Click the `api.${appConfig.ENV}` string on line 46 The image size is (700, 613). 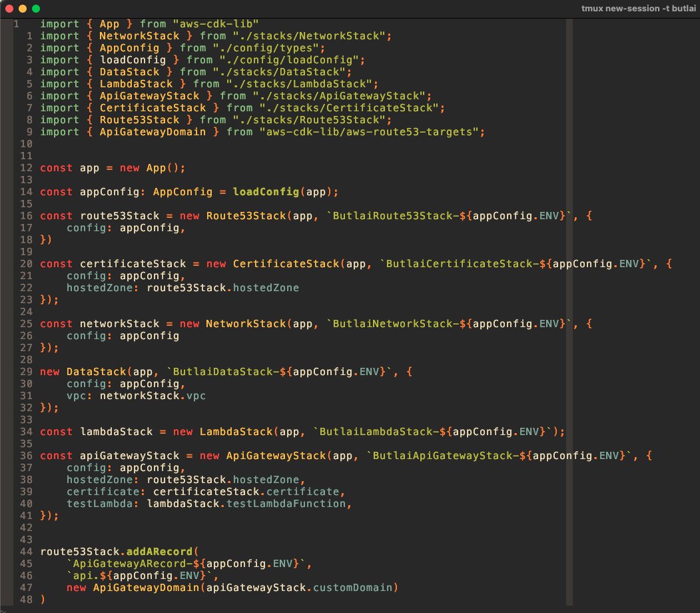pyautogui.click(x=139, y=576)
